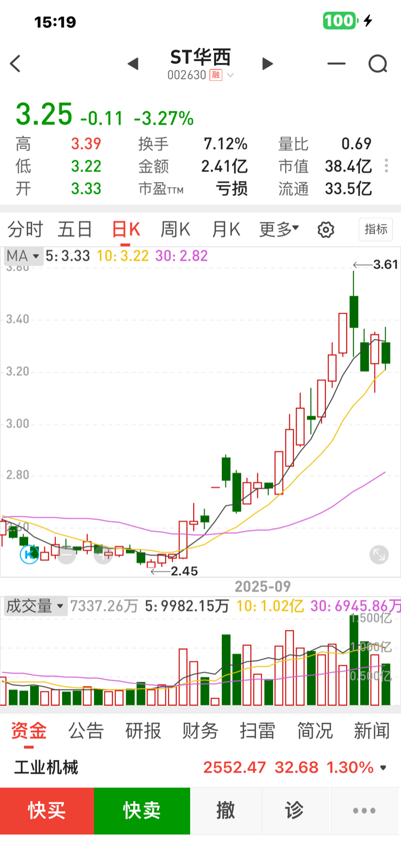Open 工业机械 sector label
Screen dimensions: 401x868
[46, 767]
